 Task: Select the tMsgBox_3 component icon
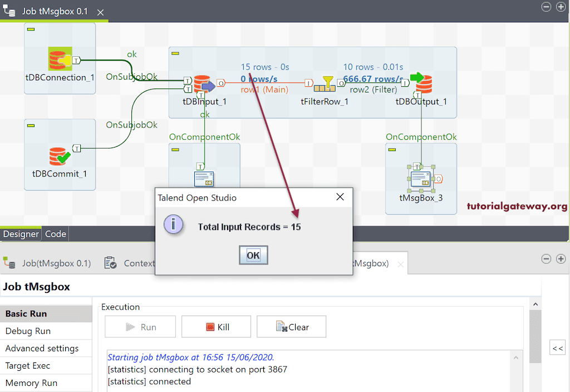pyautogui.click(x=421, y=178)
